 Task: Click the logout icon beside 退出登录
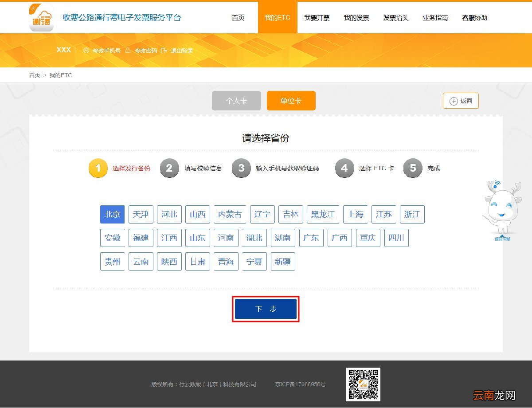tap(164, 51)
